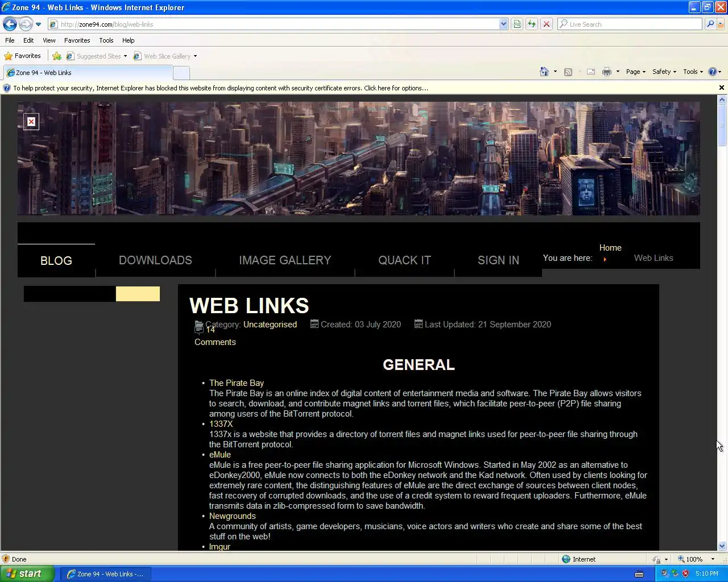
Task: Click the Compatibility View icon
Action: [x=517, y=24]
